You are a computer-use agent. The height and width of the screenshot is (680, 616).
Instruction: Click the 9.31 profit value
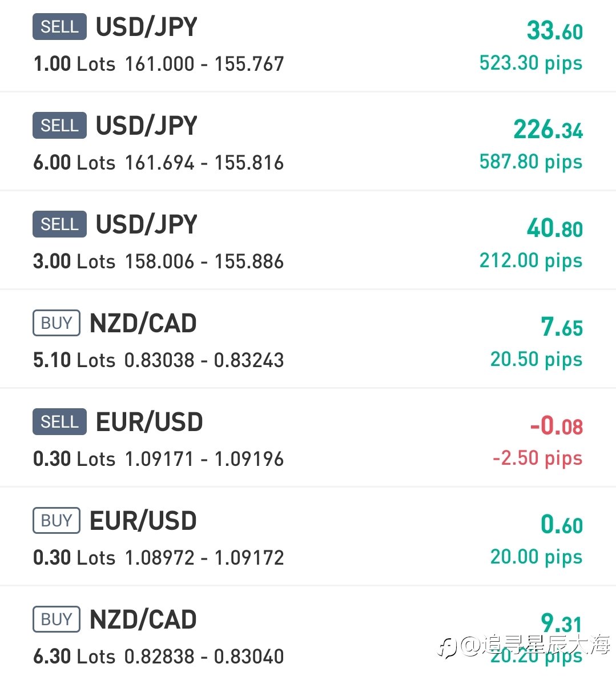(561, 623)
